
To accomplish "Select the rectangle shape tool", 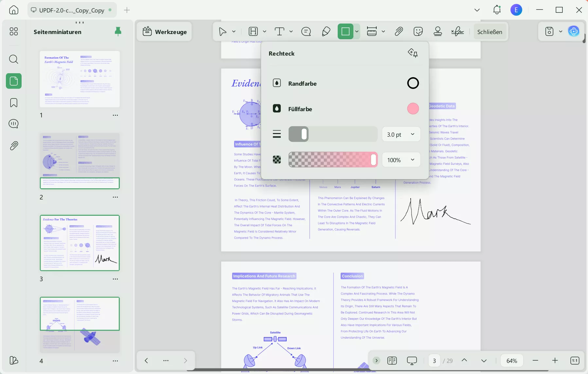I will [x=346, y=32].
